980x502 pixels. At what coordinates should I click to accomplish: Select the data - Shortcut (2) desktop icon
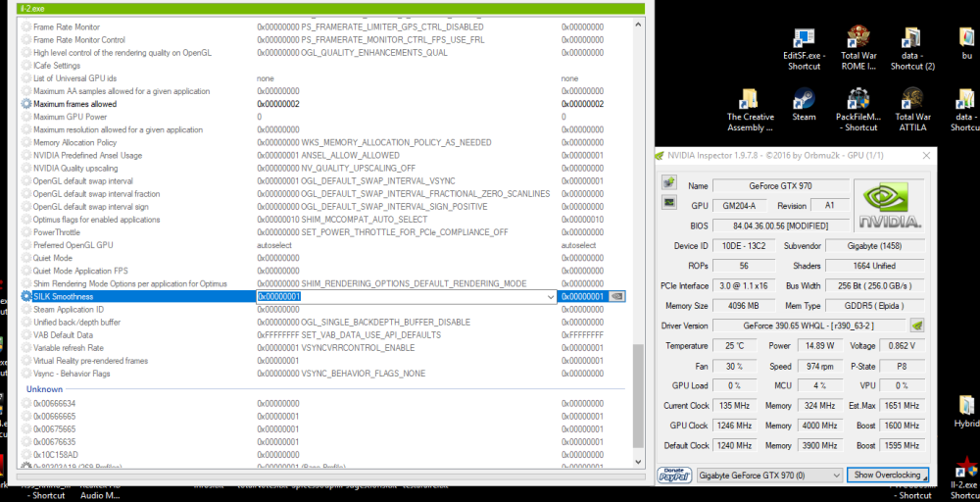[x=912, y=49]
